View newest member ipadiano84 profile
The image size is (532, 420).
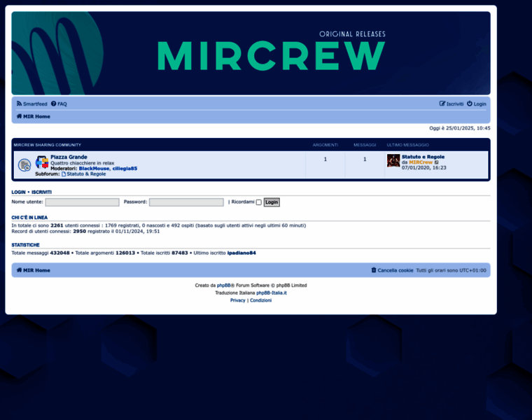(x=241, y=253)
